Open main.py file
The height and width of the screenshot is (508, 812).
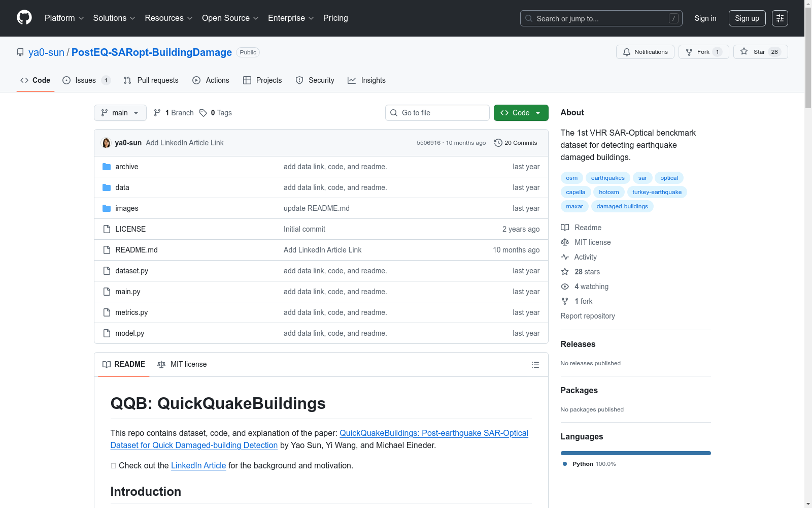[127, 292]
